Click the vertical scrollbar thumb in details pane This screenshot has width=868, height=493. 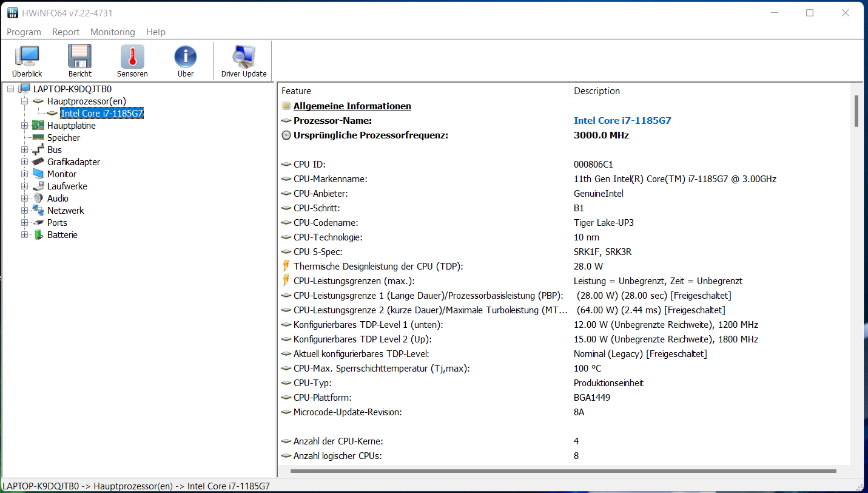[x=856, y=110]
